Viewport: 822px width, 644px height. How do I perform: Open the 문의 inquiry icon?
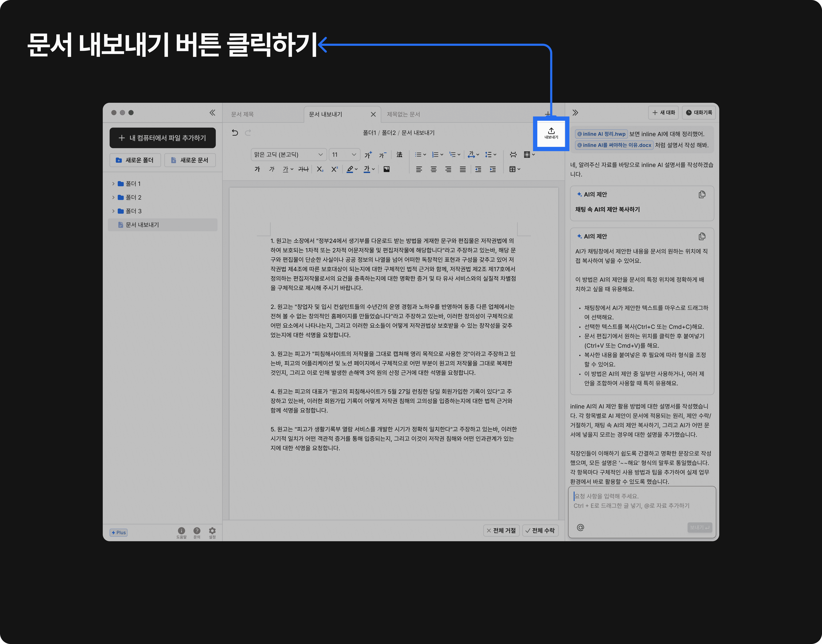click(x=197, y=533)
